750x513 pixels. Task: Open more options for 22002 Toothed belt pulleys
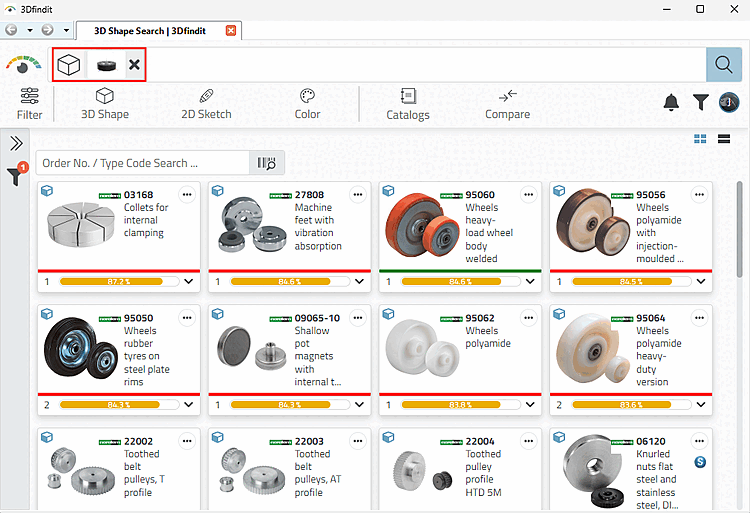pyautogui.click(x=187, y=441)
